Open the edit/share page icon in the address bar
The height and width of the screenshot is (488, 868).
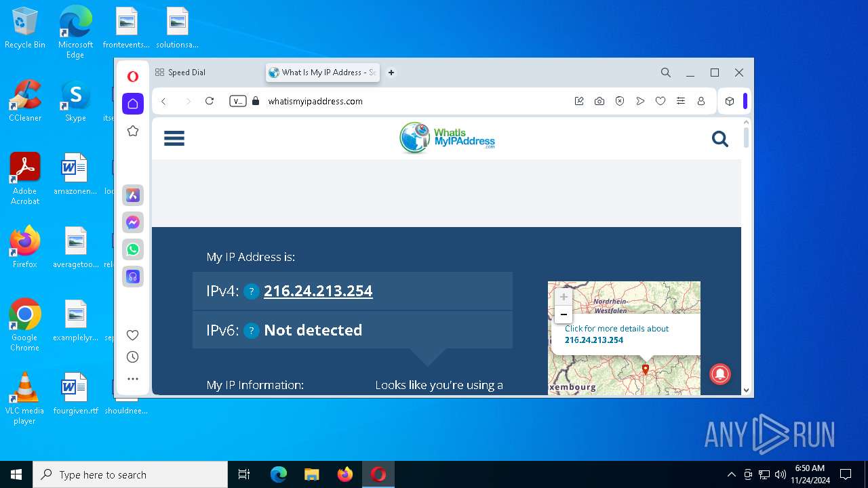point(579,101)
